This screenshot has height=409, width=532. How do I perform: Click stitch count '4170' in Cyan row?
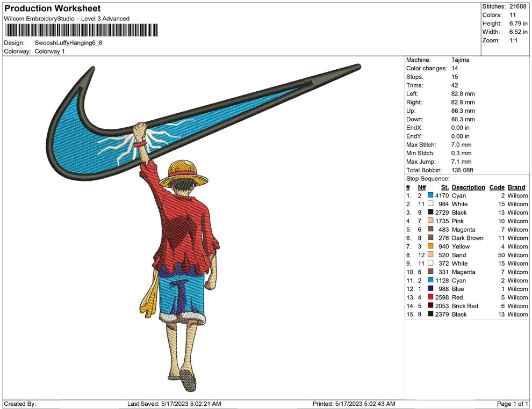tap(442, 195)
